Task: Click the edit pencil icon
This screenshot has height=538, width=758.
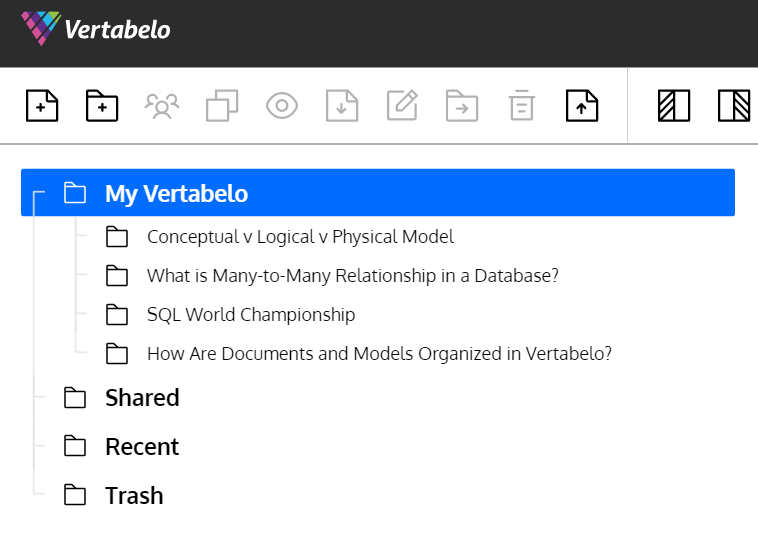Action: click(402, 105)
